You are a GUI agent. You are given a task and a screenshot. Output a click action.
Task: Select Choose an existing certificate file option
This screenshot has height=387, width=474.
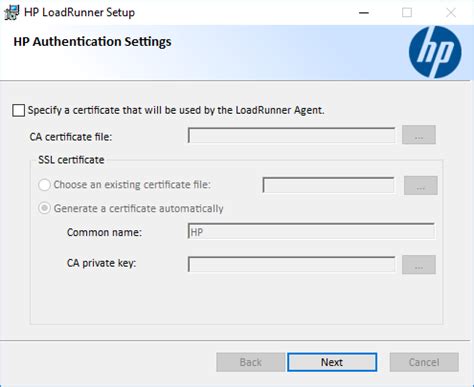pyautogui.click(x=44, y=185)
